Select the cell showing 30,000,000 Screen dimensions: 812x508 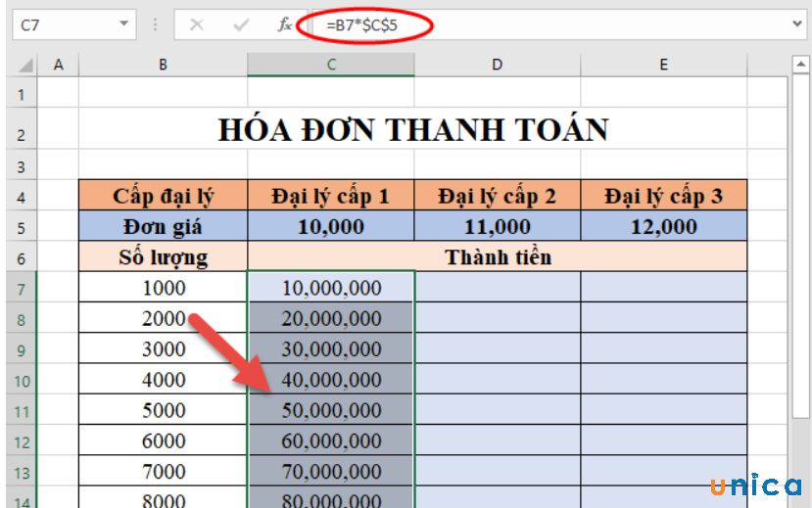(x=331, y=348)
